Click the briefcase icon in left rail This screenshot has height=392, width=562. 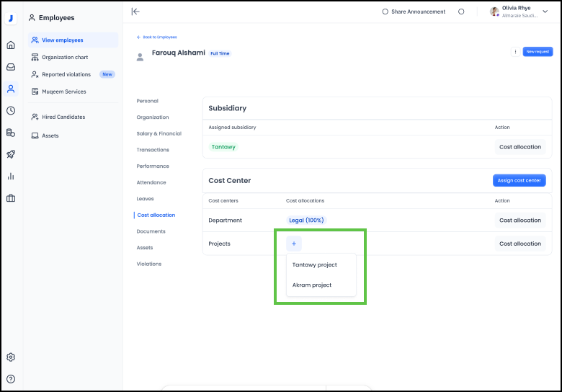[11, 198]
